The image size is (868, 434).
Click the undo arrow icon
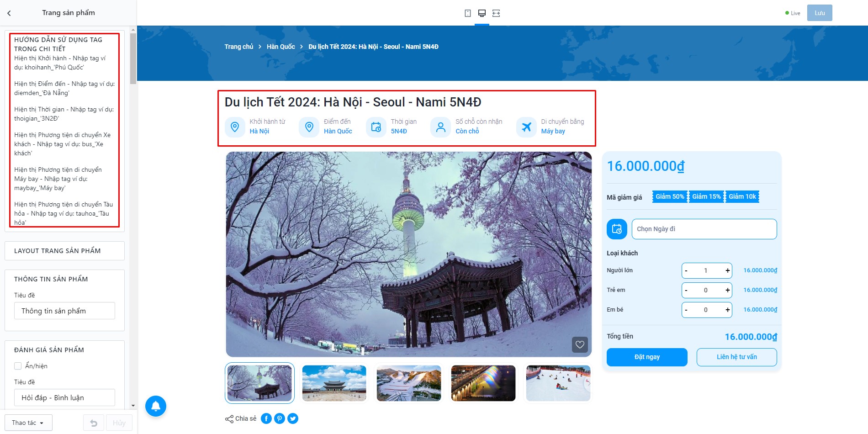click(94, 423)
